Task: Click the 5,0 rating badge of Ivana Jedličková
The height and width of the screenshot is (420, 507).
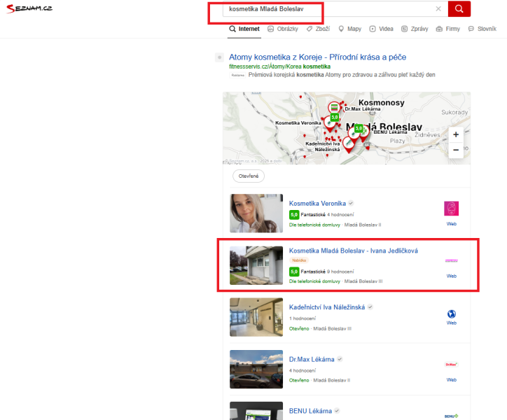Action: (294, 272)
